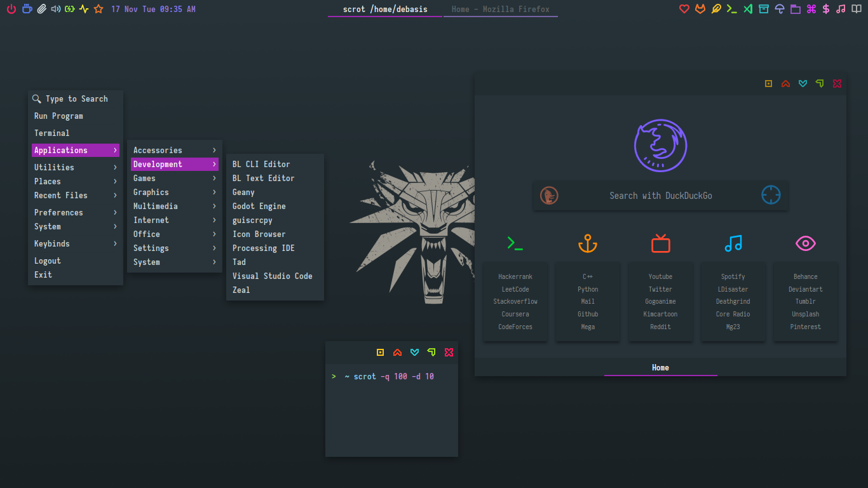Screen dimensions: 868x488
Task: Expand the Games category submenu
Action: click(175, 178)
